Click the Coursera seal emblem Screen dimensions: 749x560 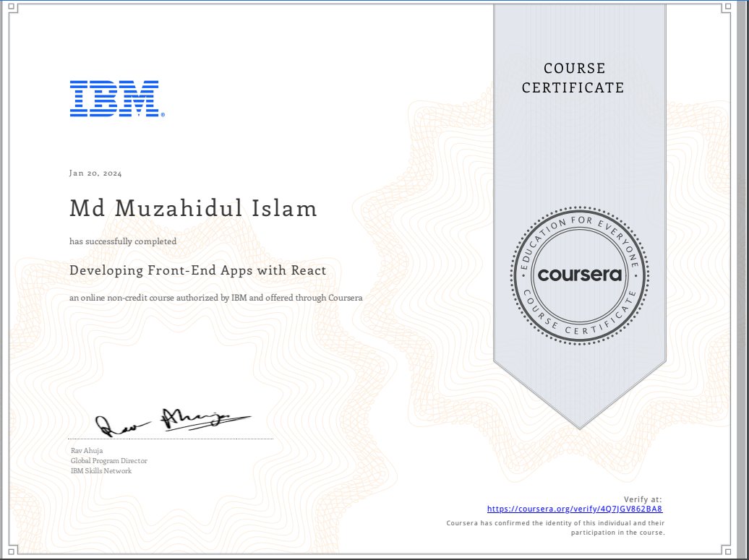(x=579, y=275)
